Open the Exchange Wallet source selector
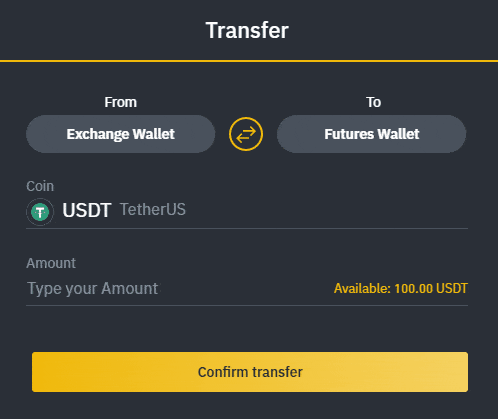This screenshot has height=419, width=498. (x=120, y=134)
